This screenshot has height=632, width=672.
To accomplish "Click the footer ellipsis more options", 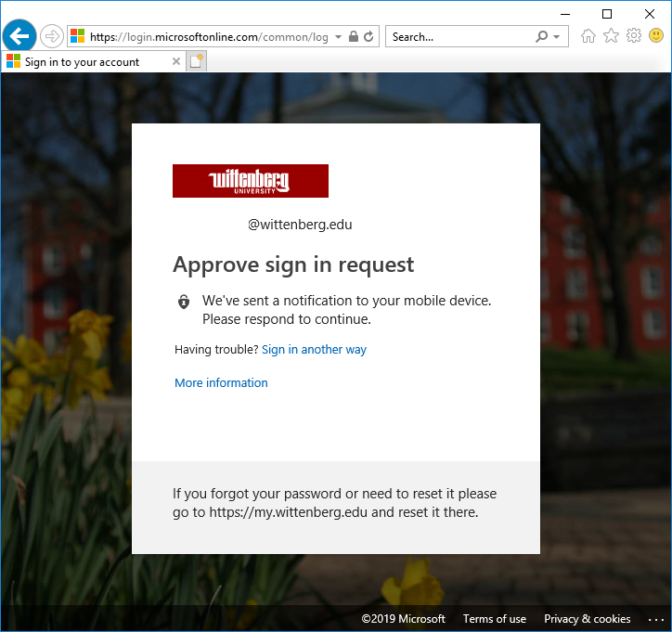I will point(655,620).
